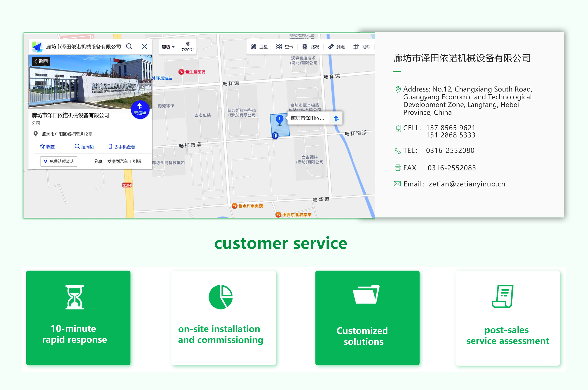Toggle air quality layer (空气)
Screen dimensions: 588x390
[285, 47]
